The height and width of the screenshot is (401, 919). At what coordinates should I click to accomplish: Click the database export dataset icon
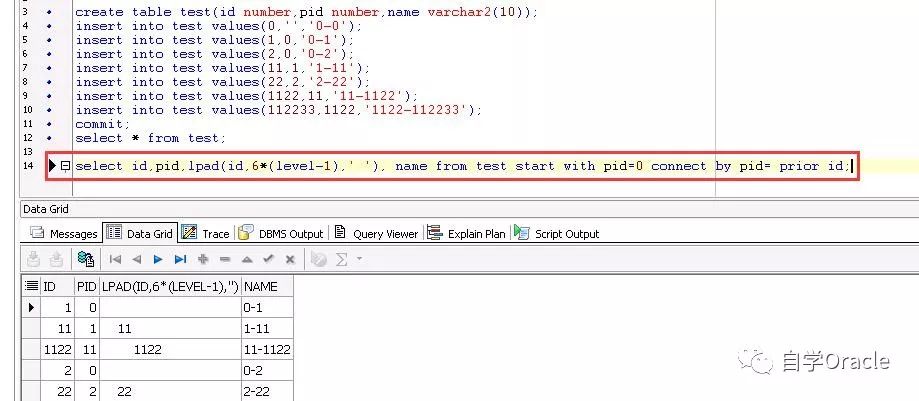(86, 259)
